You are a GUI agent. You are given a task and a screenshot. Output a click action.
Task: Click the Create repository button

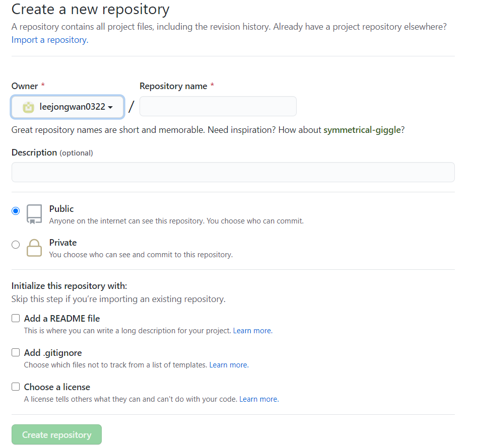56,434
